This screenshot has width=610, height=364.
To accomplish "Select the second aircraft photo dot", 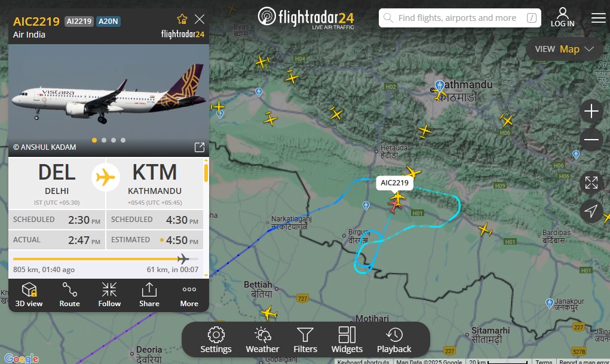I will tap(104, 140).
